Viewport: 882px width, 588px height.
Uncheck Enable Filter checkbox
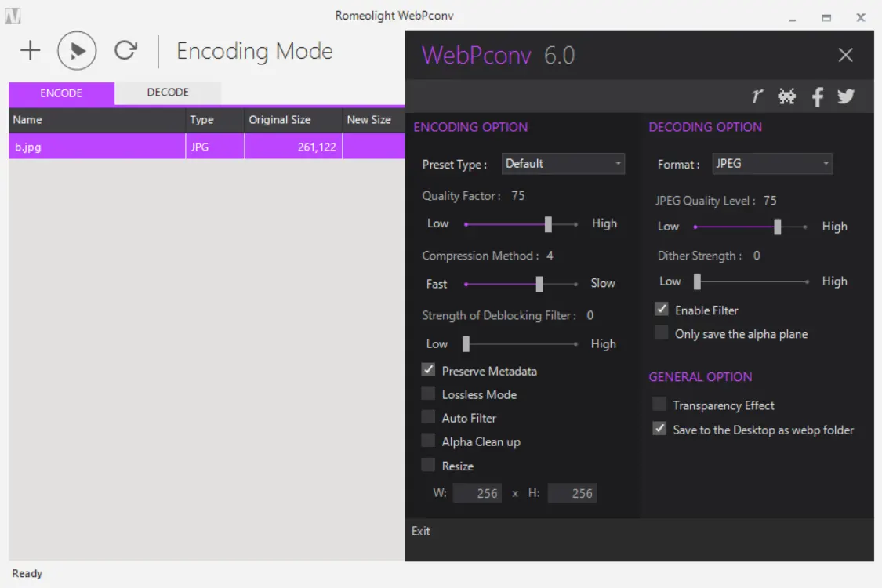662,309
